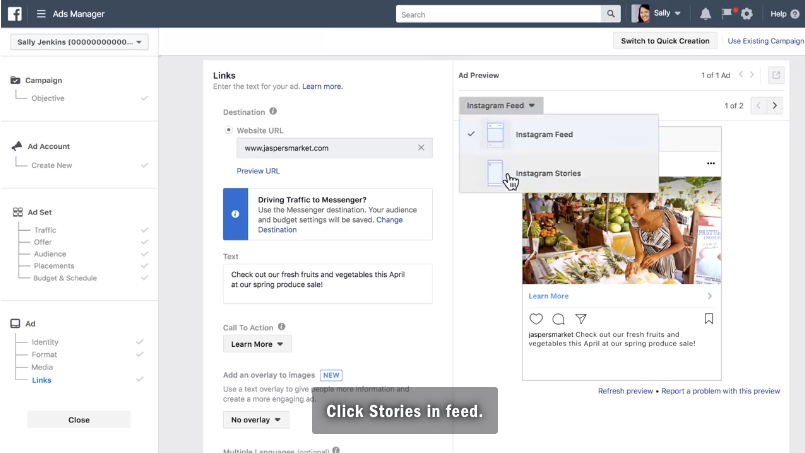Open ad preview in new window icon
This screenshot has width=805, height=453.
776,75
